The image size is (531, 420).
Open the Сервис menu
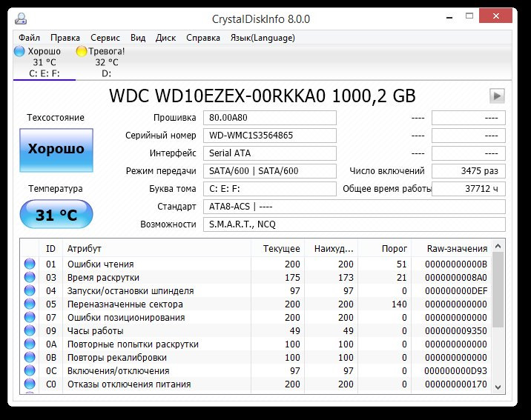(x=105, y=38)
